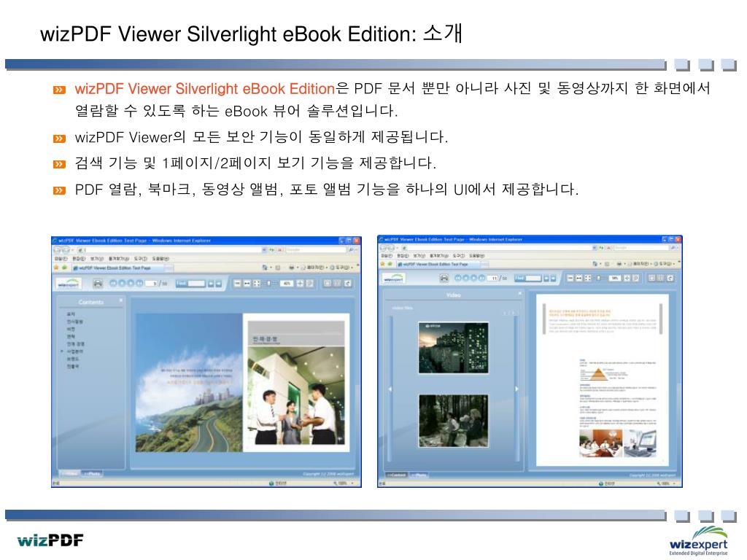Expand the Contents entry marked with an arrow

[x=62, y=351]
